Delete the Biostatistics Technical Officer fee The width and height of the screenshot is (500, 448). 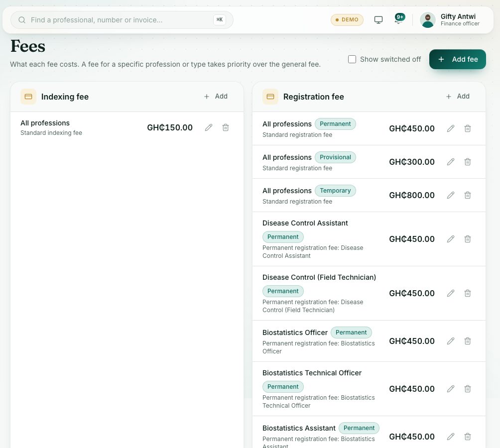468,389
